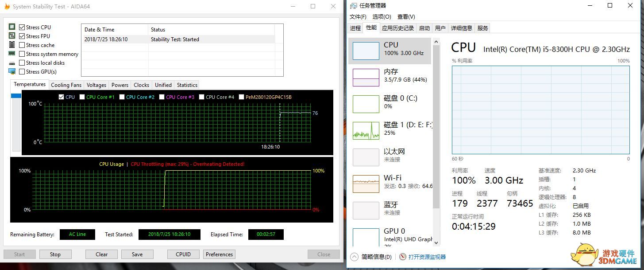The width and height of the screenshot is (644, 270).
Task: Click the disk drive icon beside Stress local disks
Action: click(12, 63)
